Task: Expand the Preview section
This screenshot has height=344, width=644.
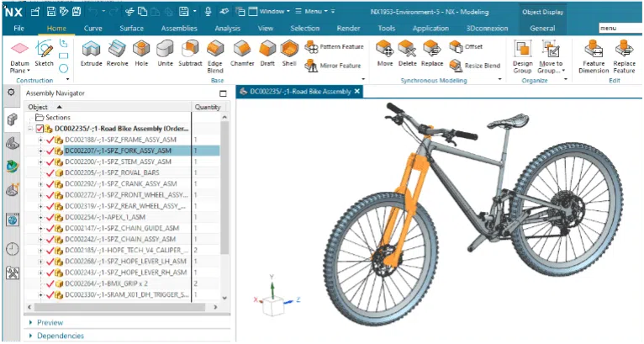Action: coord(31,323)
